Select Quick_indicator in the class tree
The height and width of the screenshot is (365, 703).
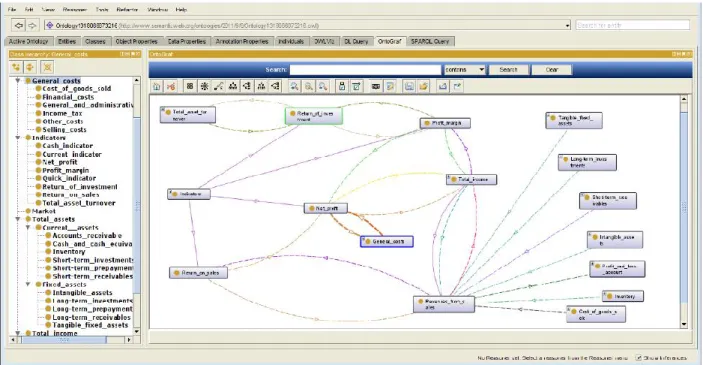[69, 178]
